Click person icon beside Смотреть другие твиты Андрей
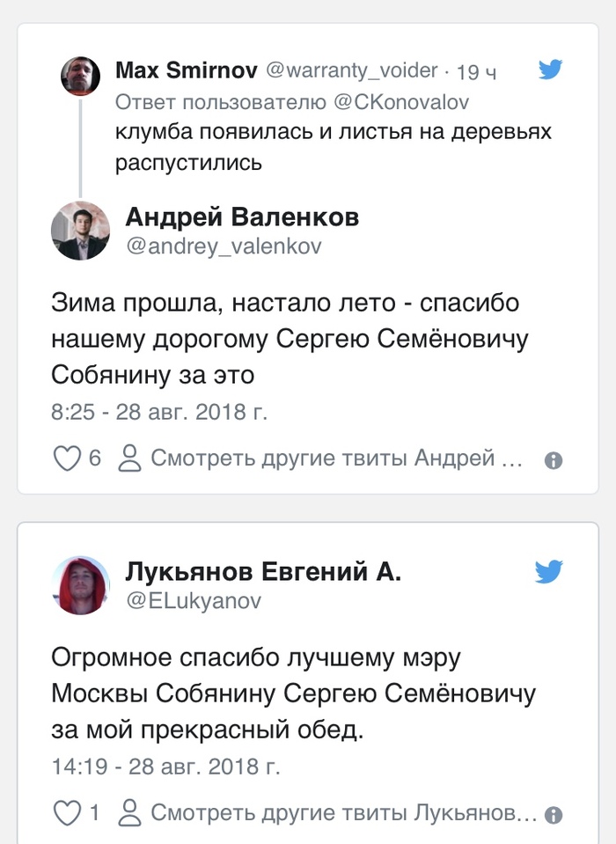 click(x=130, y=458)
